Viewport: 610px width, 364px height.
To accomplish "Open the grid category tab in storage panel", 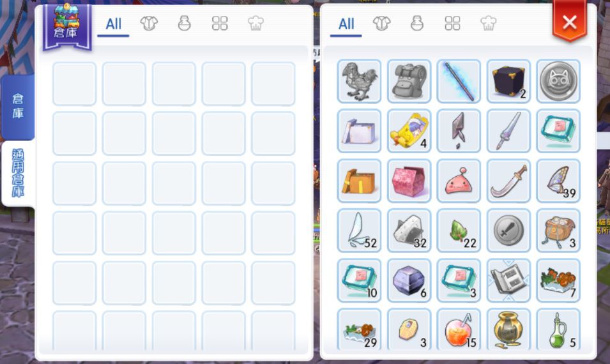I will coord(220,24).
